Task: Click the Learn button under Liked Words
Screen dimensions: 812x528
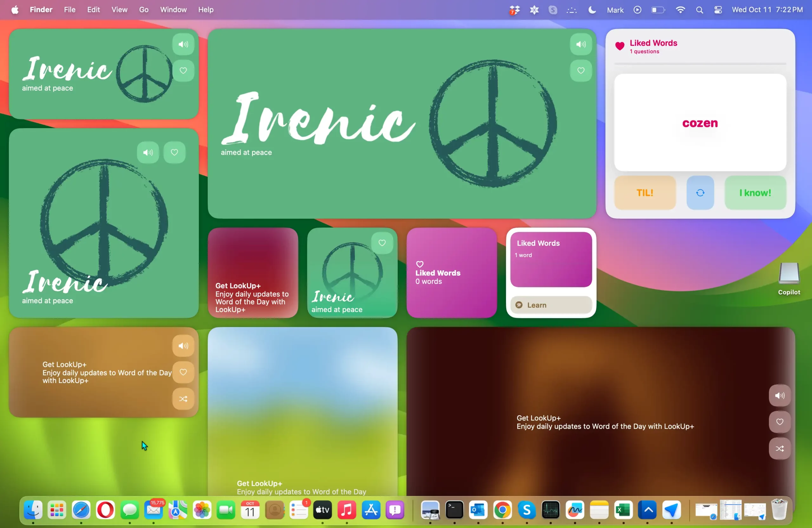Action: coord(551,305)
